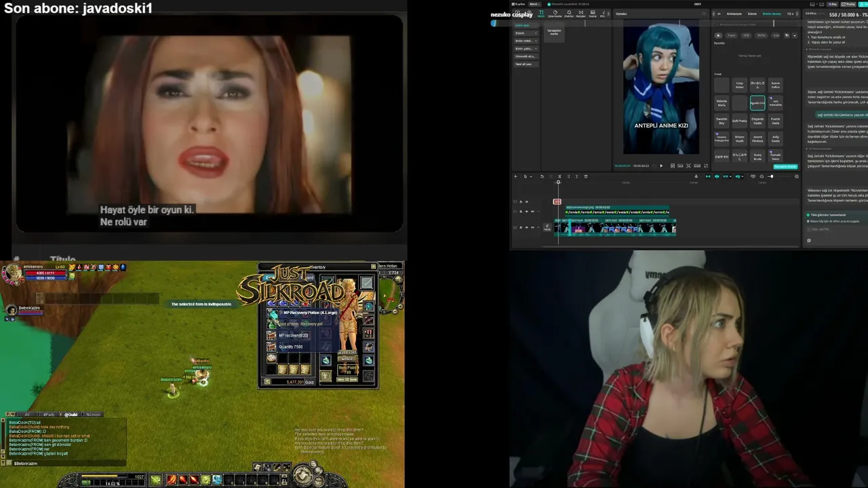
Task: Hide the image overlay track with its eye icon
Action: coord(527,211)
